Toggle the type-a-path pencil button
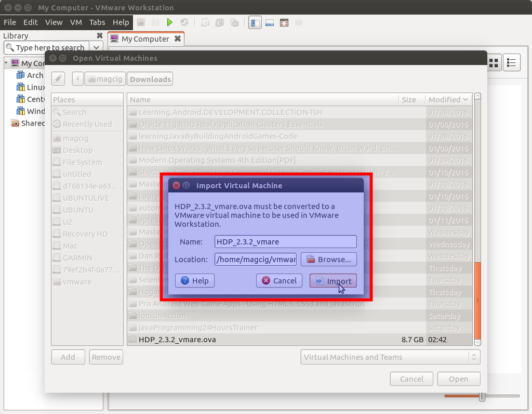Viewport: 532px width, 414px height. [x=58, y=79]
